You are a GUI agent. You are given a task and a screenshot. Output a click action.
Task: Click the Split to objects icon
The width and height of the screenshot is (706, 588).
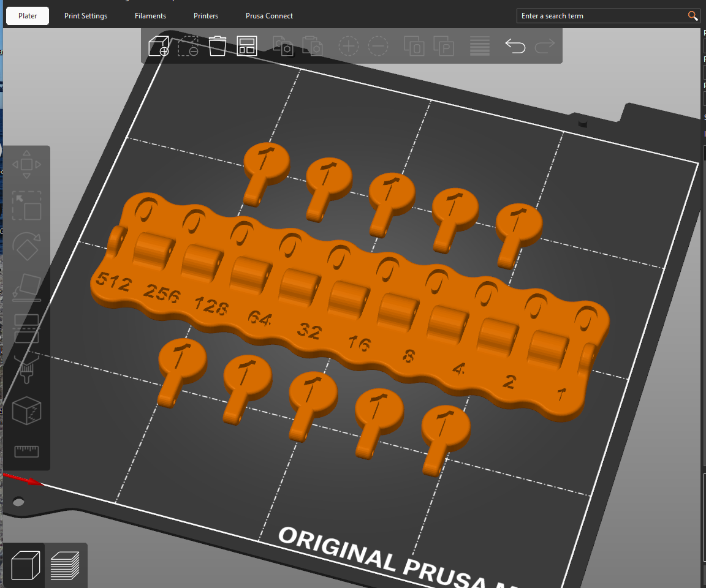[x=414, y=46]
